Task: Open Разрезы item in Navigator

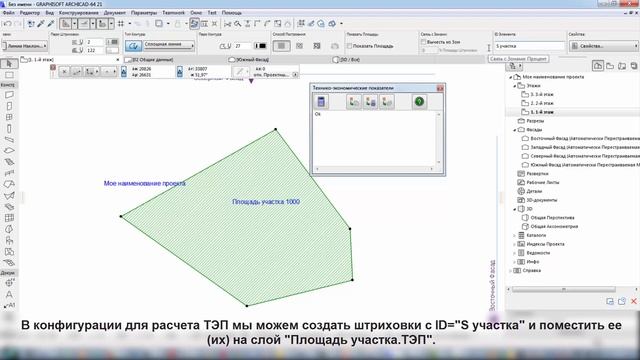Action: pyautogui.click(x=531, y=121)
